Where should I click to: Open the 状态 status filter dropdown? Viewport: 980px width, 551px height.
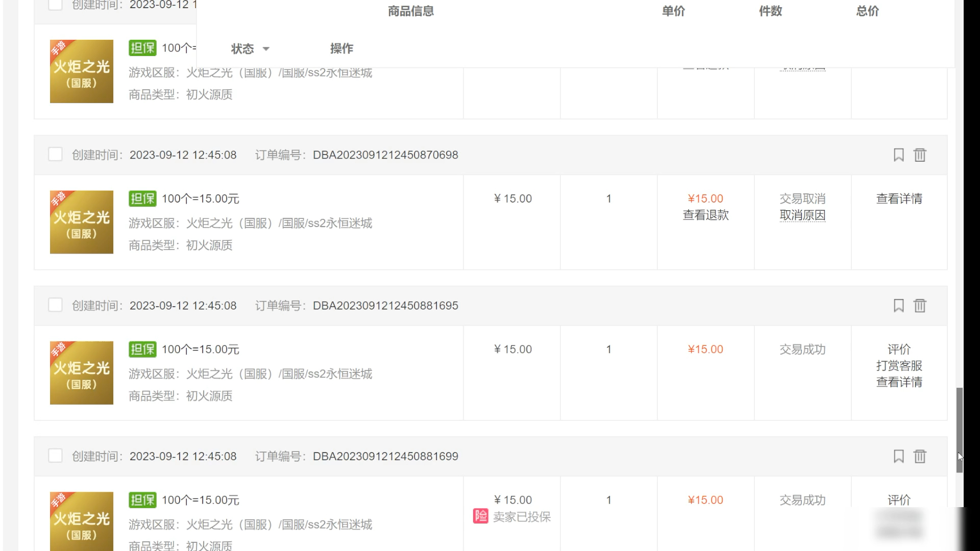(x=250, y=48)
